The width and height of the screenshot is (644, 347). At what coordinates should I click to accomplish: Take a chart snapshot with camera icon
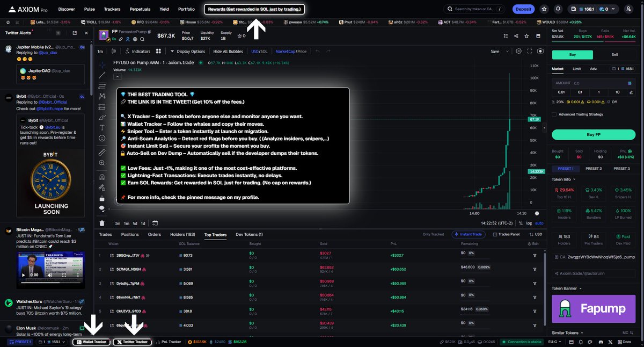[540, 51]
